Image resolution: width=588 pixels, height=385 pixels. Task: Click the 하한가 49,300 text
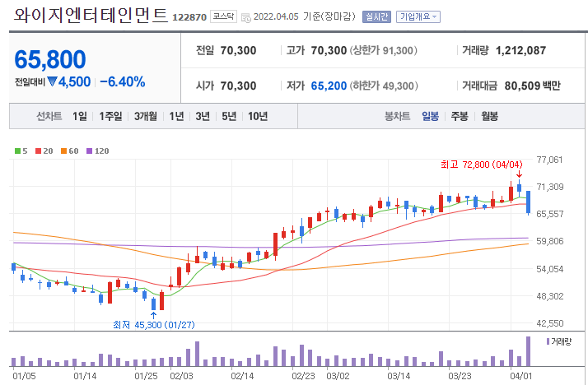pos(384,86)
